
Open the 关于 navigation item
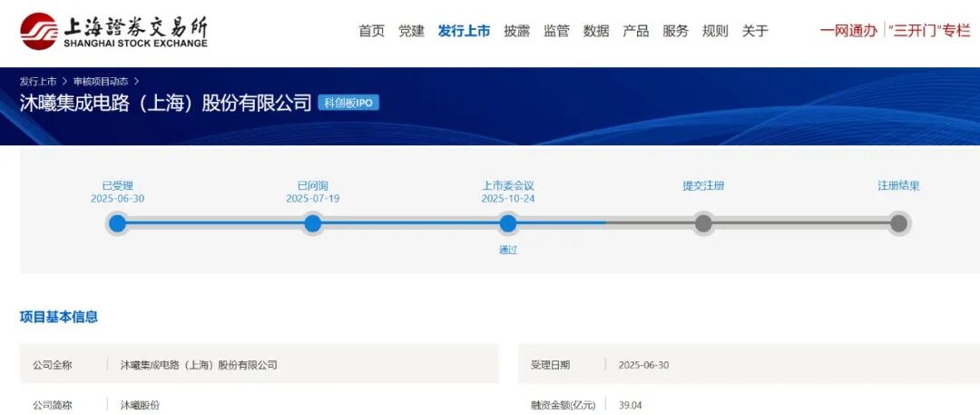(755, 31)
